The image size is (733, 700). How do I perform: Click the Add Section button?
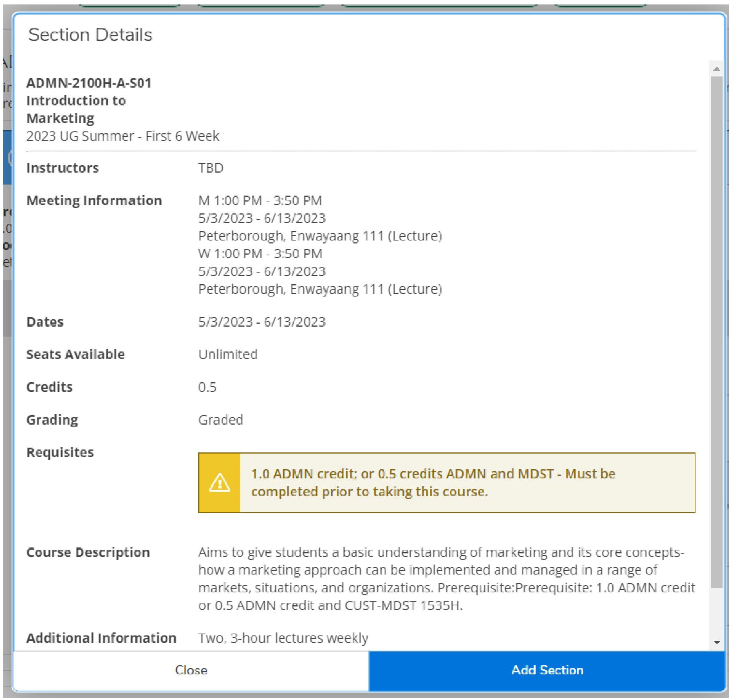(547, 670)
